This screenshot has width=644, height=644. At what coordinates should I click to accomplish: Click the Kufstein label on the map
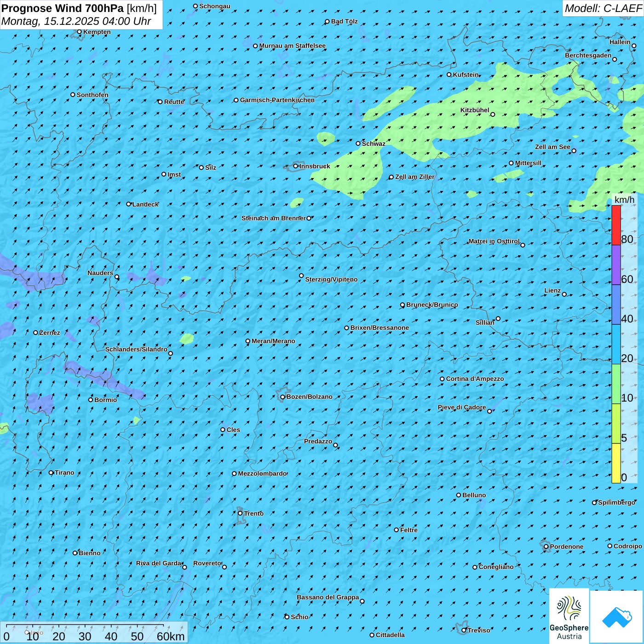pyautogui.click(x=466, y=75)
